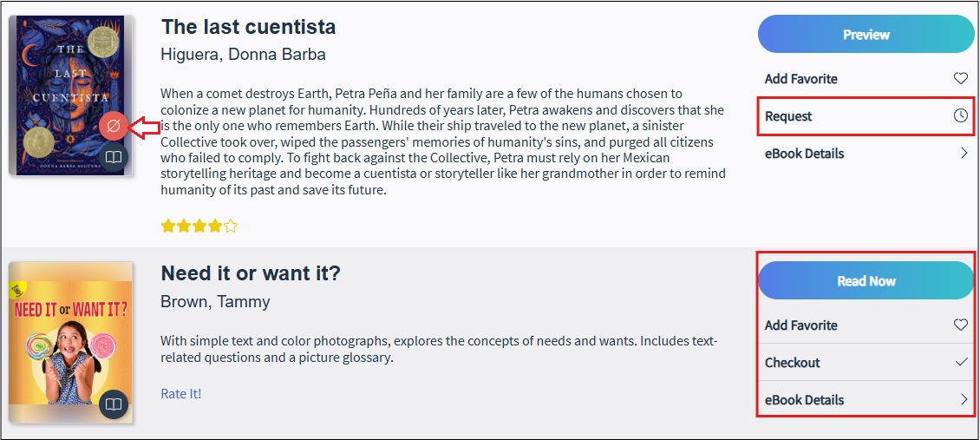Click the heart icon for Need it or want it?

coord(961,325)
